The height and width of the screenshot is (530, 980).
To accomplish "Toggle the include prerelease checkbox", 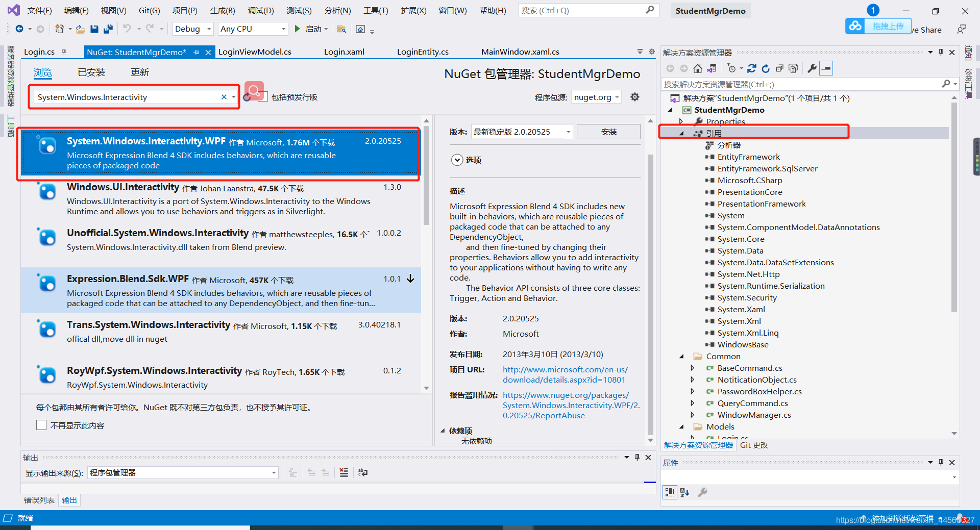I will (263, 97).
